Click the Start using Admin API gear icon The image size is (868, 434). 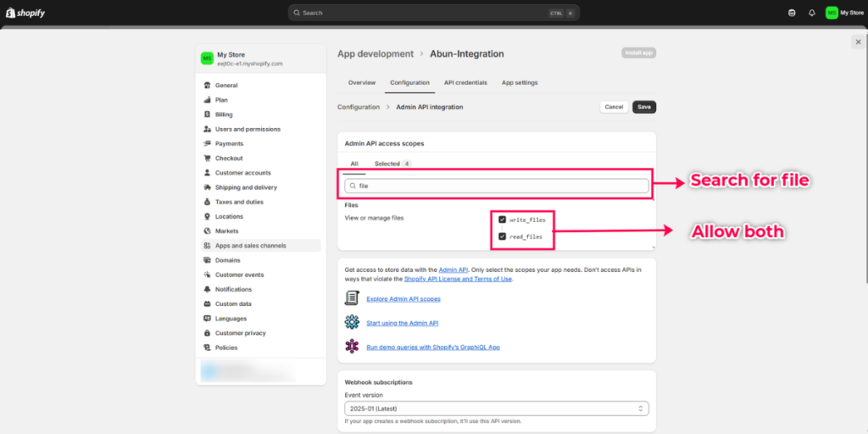tap(352, 322)
